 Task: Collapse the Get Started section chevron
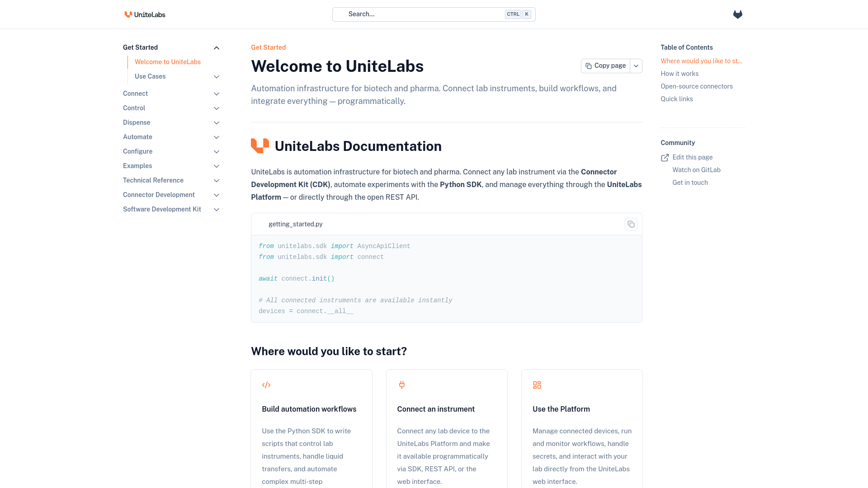[x=217, y=48]
